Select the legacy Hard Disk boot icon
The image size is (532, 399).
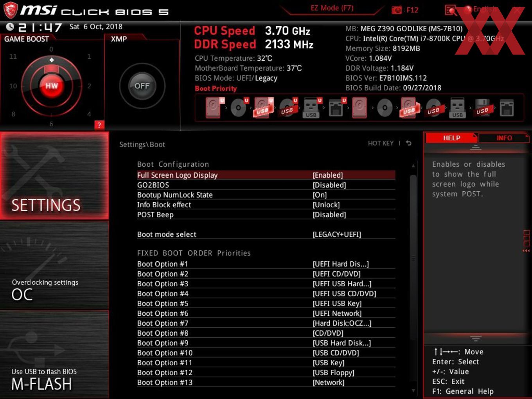tap(359, 108)
